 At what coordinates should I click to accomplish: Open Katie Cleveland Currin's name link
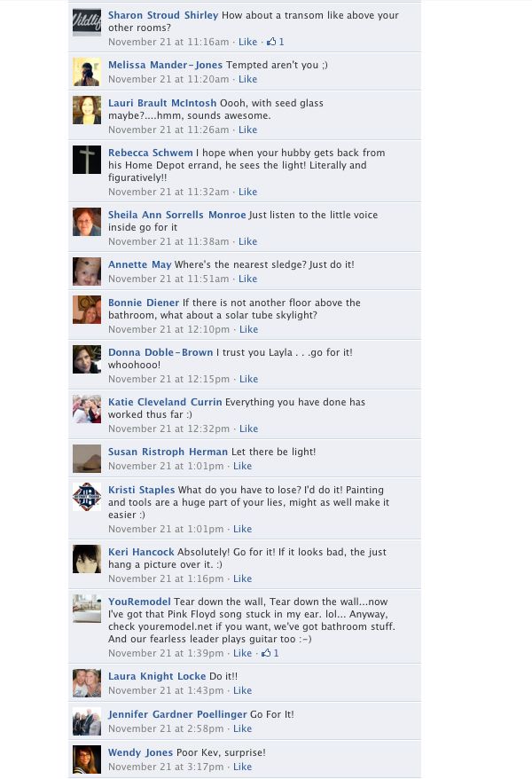[165, 402]
